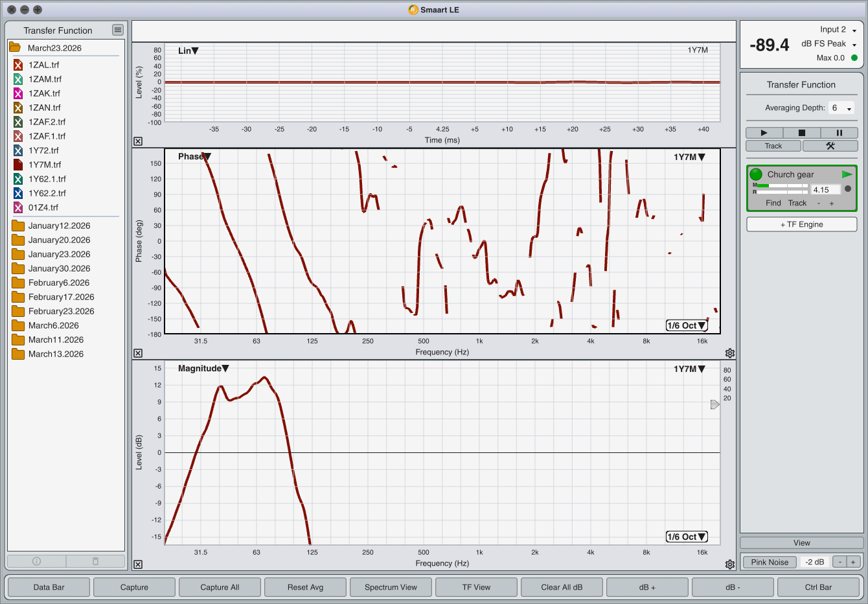Click the 1Y7M.trf solid red trace icon
Viewport: 868px width, 604px height.
pos(18,165)
